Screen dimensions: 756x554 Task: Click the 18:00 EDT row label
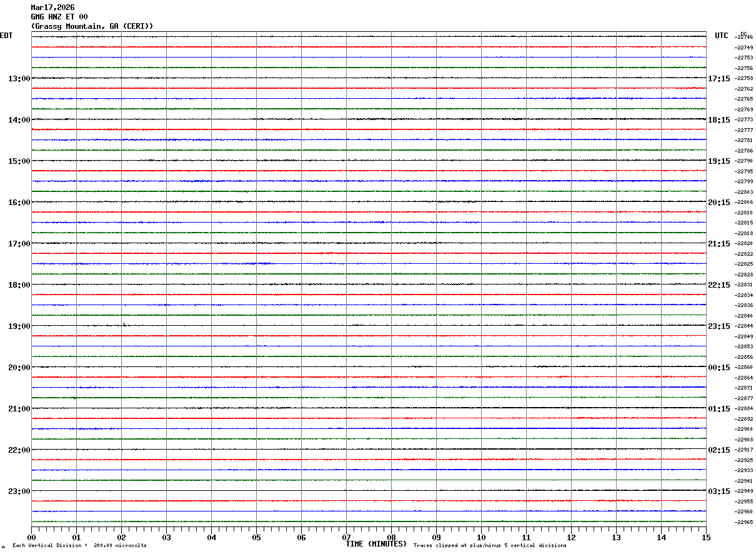(19, 285)
